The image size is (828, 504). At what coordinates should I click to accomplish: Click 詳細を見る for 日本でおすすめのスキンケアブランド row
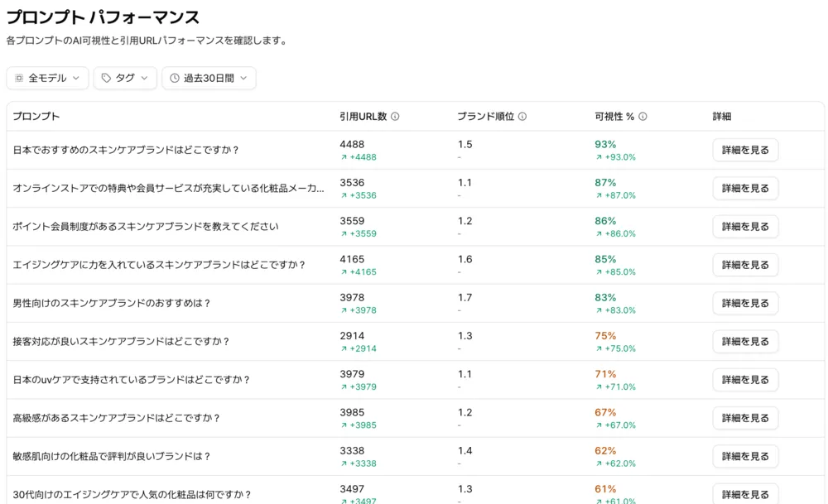click(745, 150)
